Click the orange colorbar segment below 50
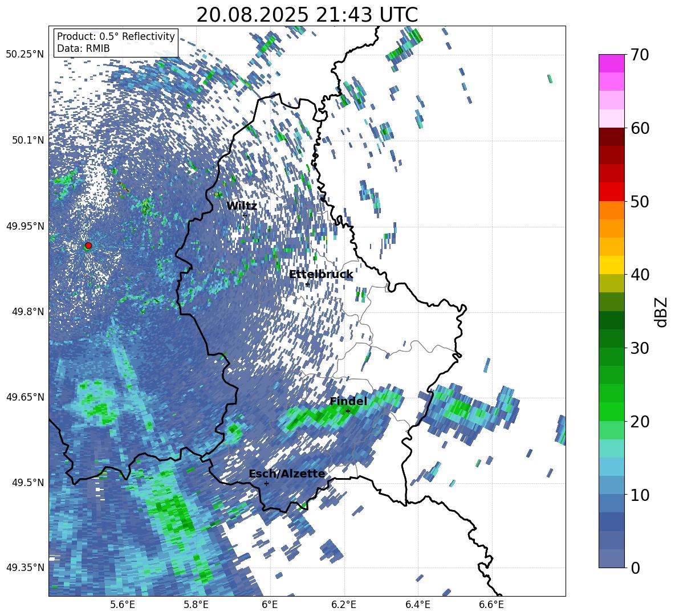Viewport: 675px width, 616px height. pos(611,210)
